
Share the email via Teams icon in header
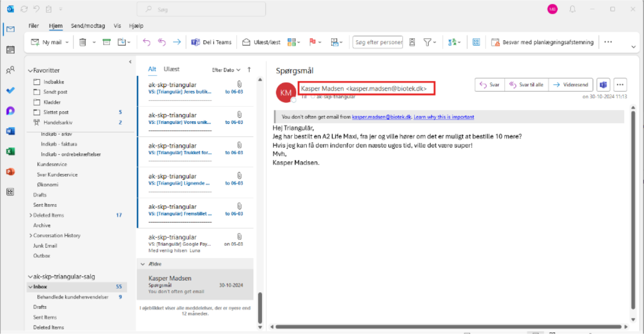[603, 85]
